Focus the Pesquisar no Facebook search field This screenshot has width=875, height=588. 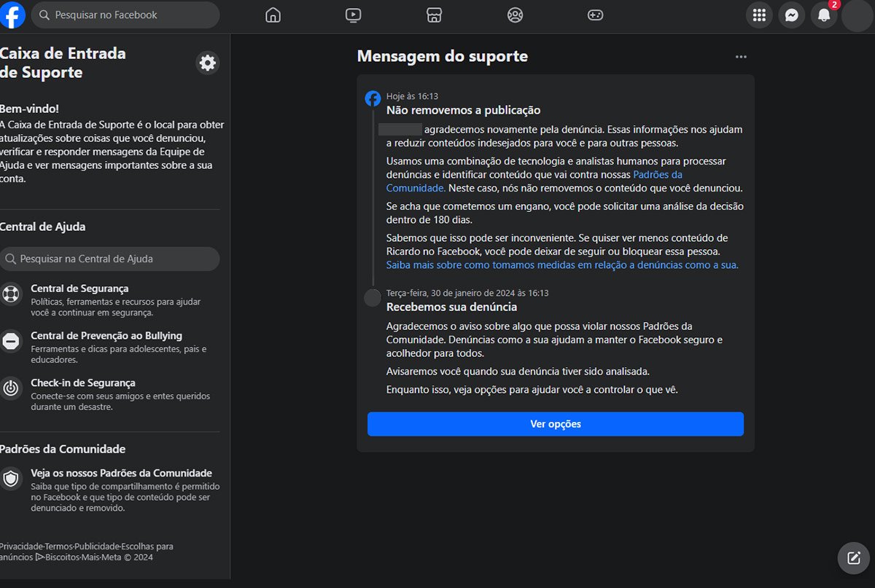tap(125, 15)
